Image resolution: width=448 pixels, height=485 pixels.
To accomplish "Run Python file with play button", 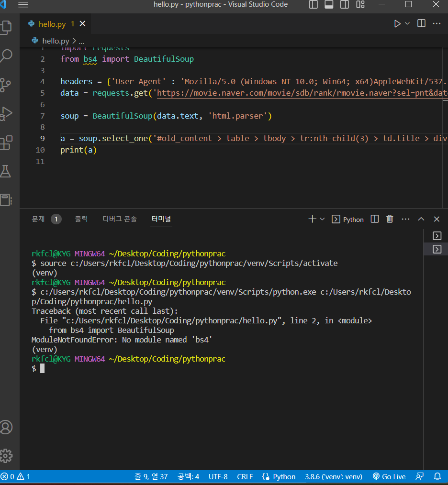I will point(397,23).
